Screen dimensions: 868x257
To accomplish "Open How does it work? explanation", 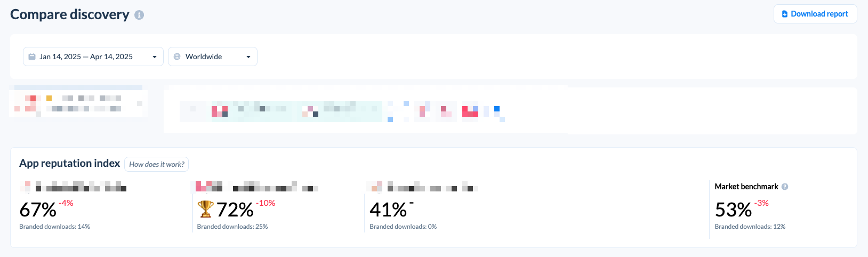I will tap(157, 164).
